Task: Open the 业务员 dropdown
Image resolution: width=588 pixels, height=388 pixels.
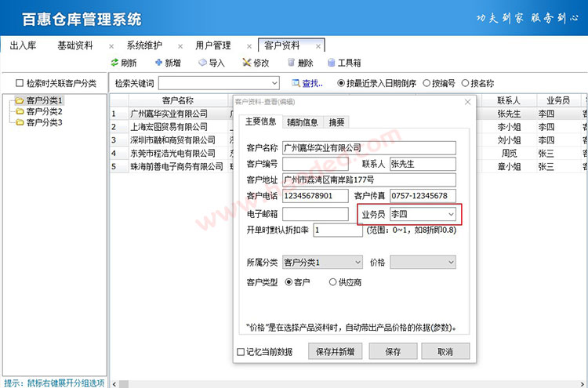Action: [x=451, y=215]
